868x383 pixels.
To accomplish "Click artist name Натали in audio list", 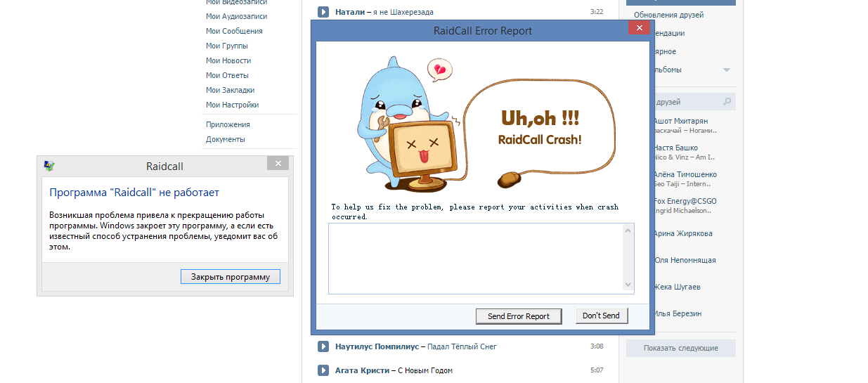I will (x=349, y=12).
